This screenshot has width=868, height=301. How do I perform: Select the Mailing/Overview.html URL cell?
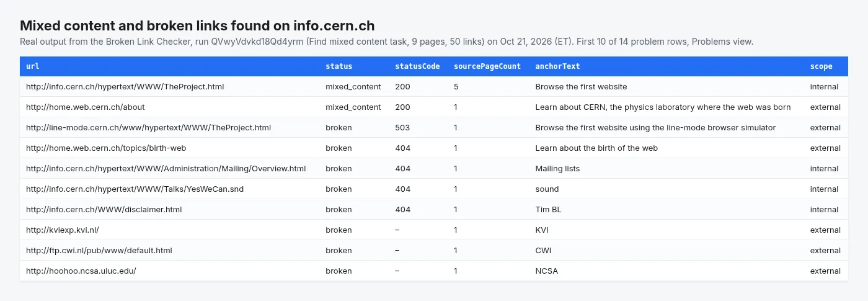click(166, 169)
